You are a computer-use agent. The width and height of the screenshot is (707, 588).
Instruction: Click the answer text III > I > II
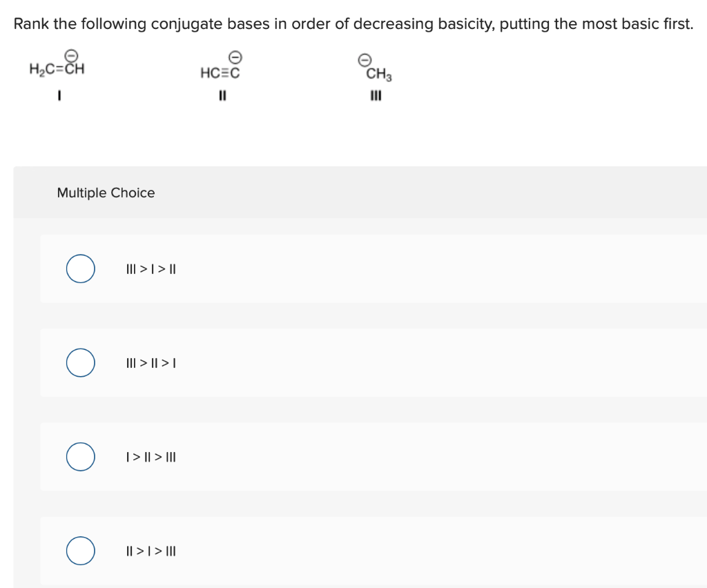point(151,268)
